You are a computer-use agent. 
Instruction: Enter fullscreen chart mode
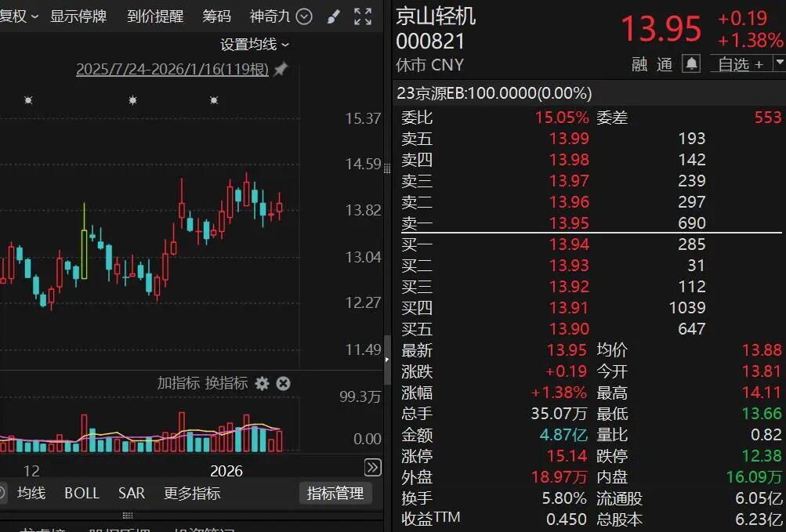362,16
